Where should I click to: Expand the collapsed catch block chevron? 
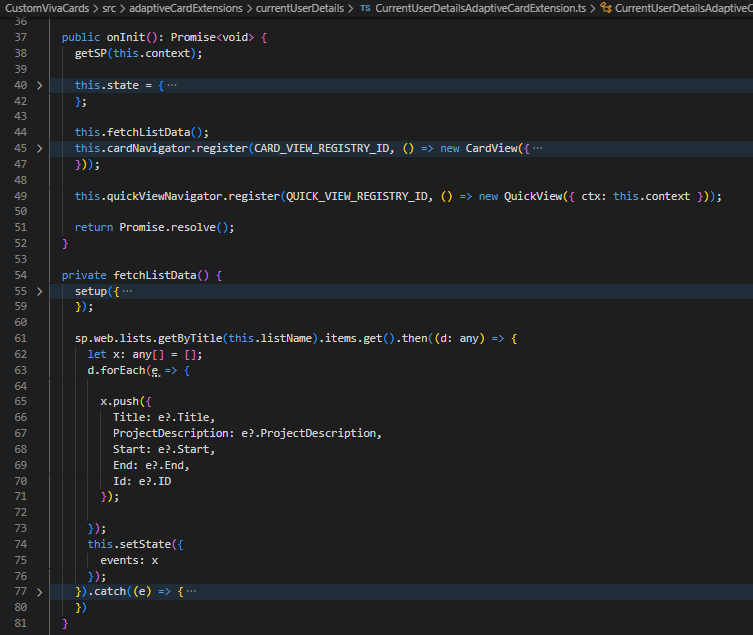tap(40, 592)
